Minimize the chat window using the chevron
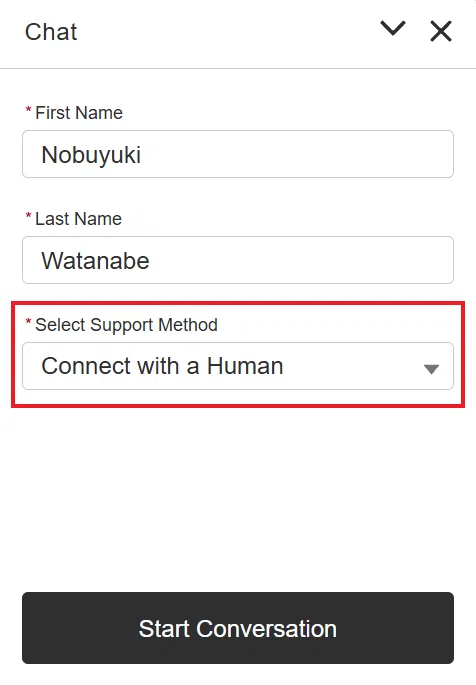 393,28
